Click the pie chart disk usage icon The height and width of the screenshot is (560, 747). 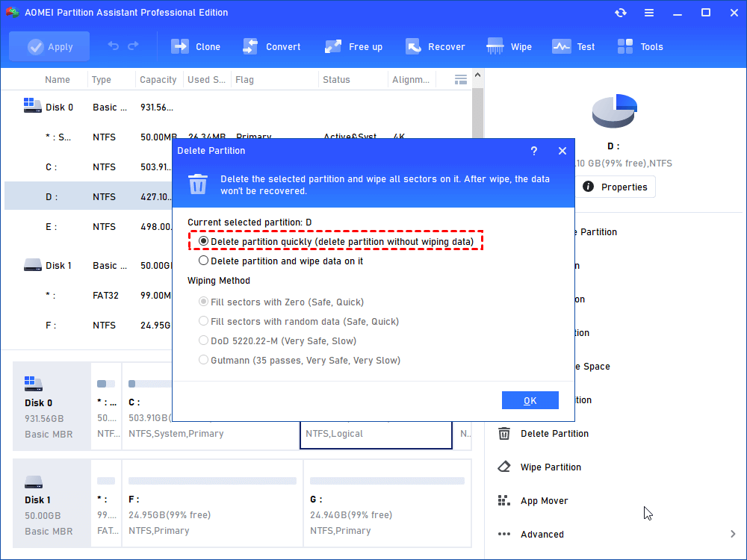coord(615,111)
